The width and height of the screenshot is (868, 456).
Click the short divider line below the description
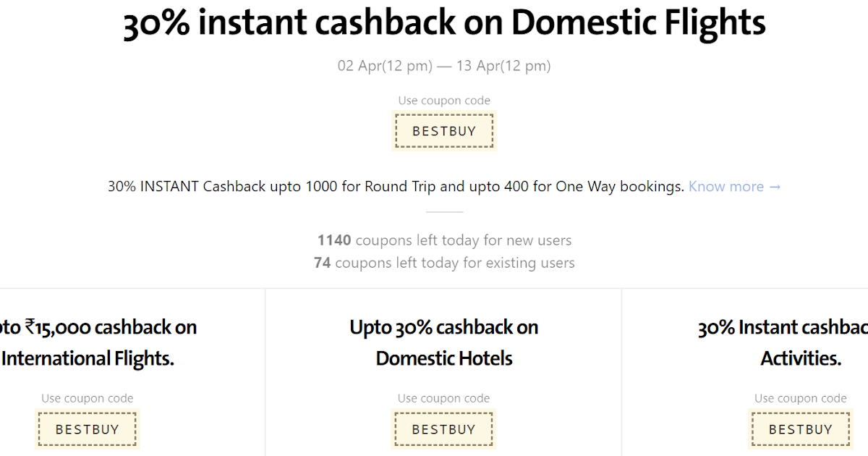(444, 213)
